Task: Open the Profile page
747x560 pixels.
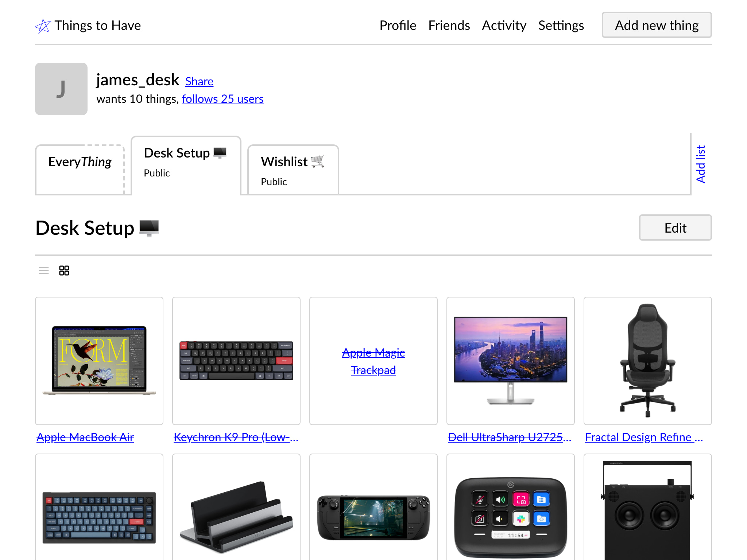Action: pyautogui.click(x=398, y=26)
